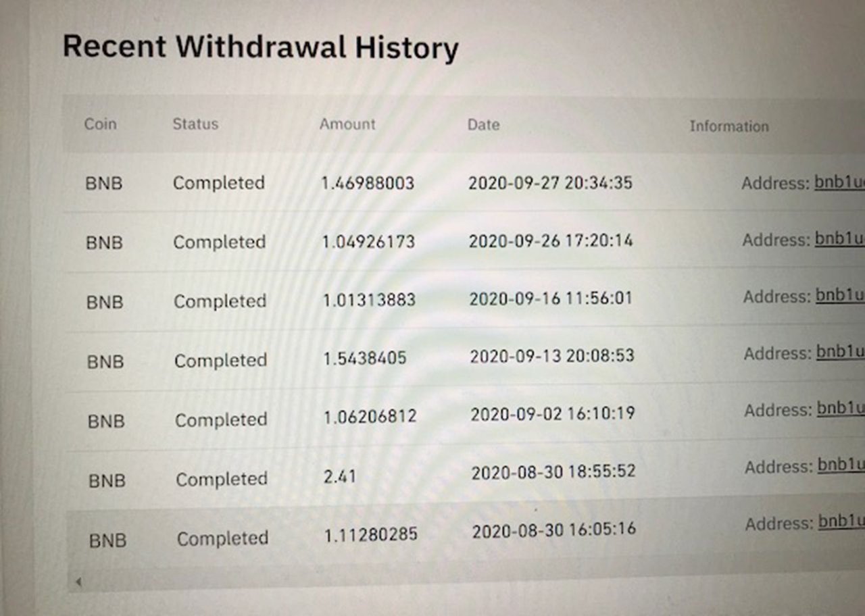
Task: Click Completed status in the 2020-09-02 row
Action: [221, 420]
